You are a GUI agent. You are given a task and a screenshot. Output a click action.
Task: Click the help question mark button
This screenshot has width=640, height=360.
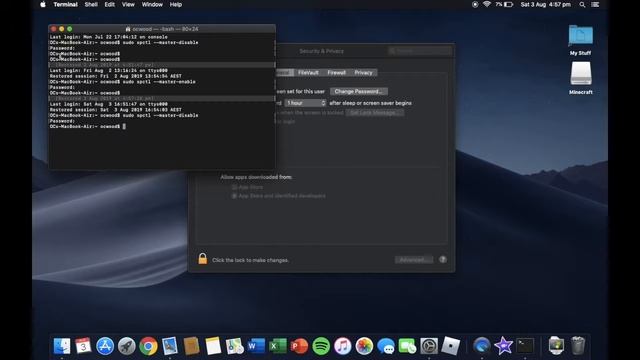coord(443,260)
